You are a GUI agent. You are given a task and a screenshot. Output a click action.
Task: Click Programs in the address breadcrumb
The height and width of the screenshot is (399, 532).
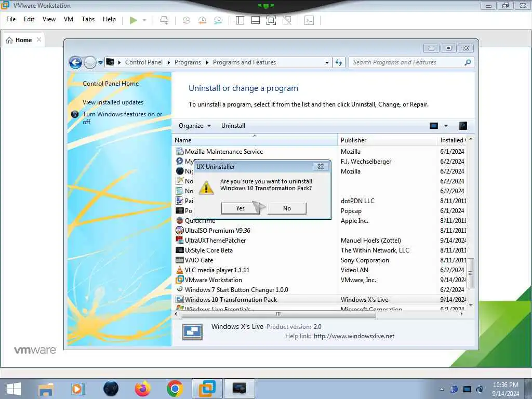pos(188,62)
